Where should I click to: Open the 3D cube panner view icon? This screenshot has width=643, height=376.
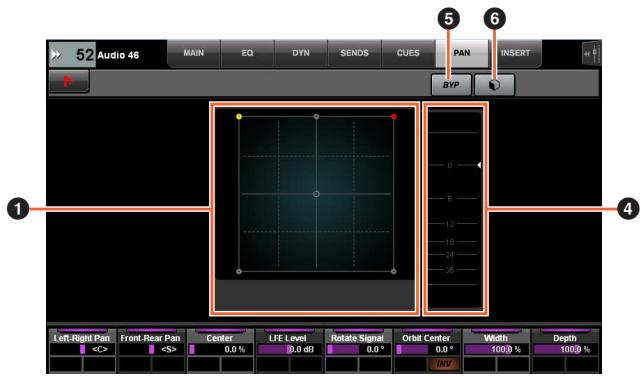(x=495, y=84)
